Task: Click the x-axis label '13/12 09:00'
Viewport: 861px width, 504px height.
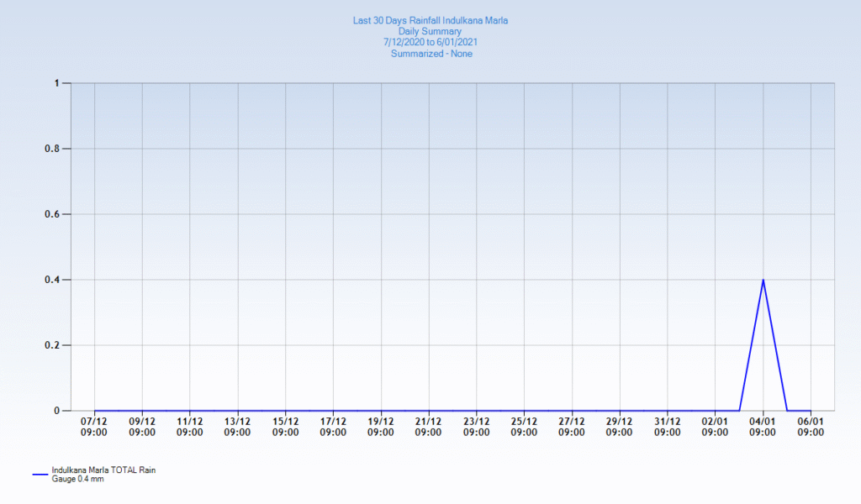Action: point(237,428)
